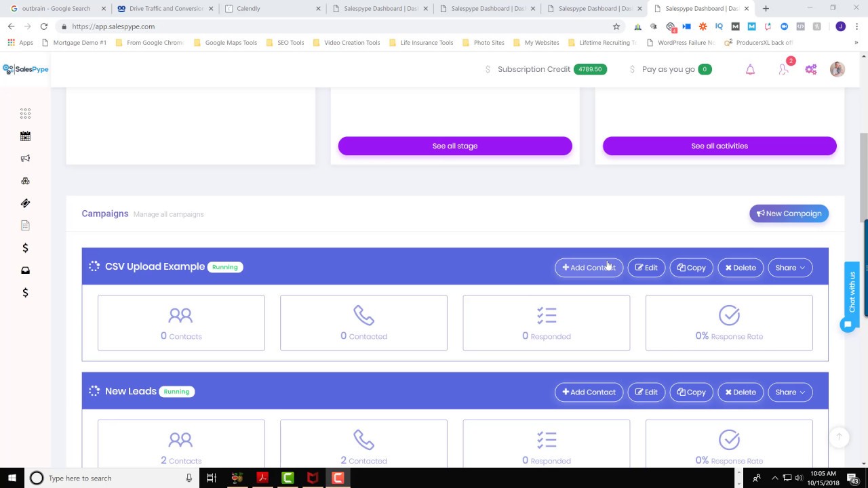Show hidden system tray icons

click(774, 478)
